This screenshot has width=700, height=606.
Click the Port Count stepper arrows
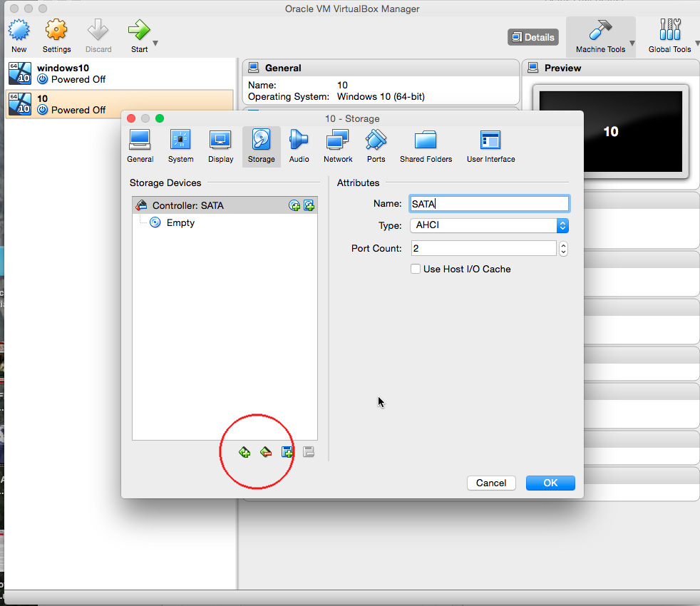tap(563, 248)
